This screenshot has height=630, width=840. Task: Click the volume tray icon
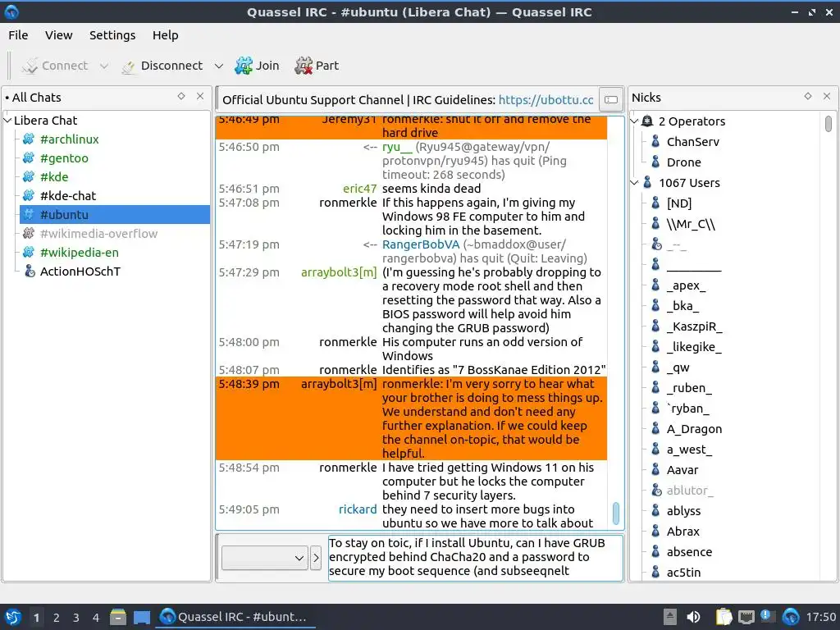[x=693, y=617]
